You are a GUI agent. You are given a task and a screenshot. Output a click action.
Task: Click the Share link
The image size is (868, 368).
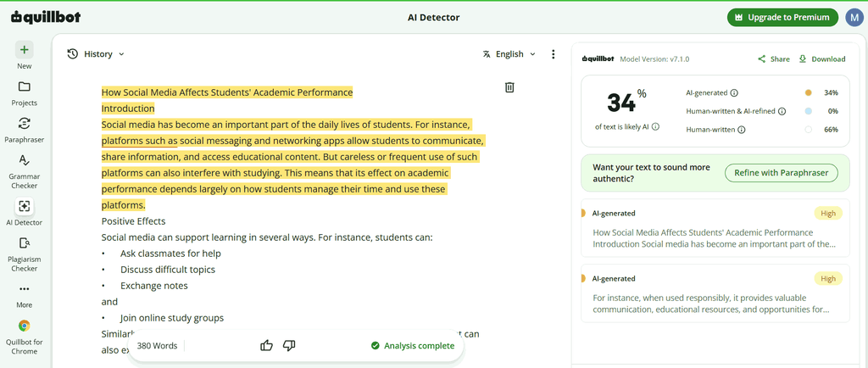pos(774,59)
